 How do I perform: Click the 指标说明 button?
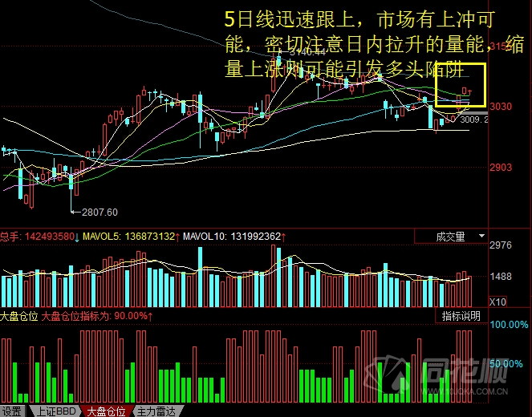[461, 316]
